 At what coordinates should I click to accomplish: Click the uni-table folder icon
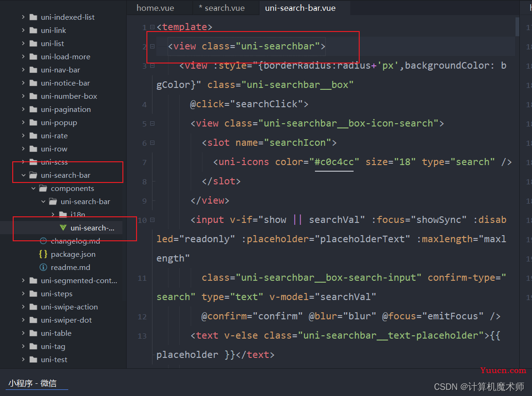[x=33, y=333]
